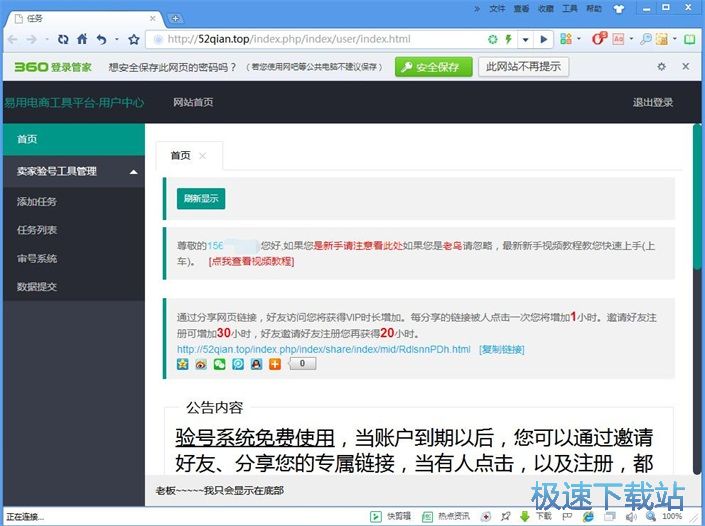The width and height of the screenshot is (705, 526).
Task: Close the 任务 browser tab
Action: (153, 18)
